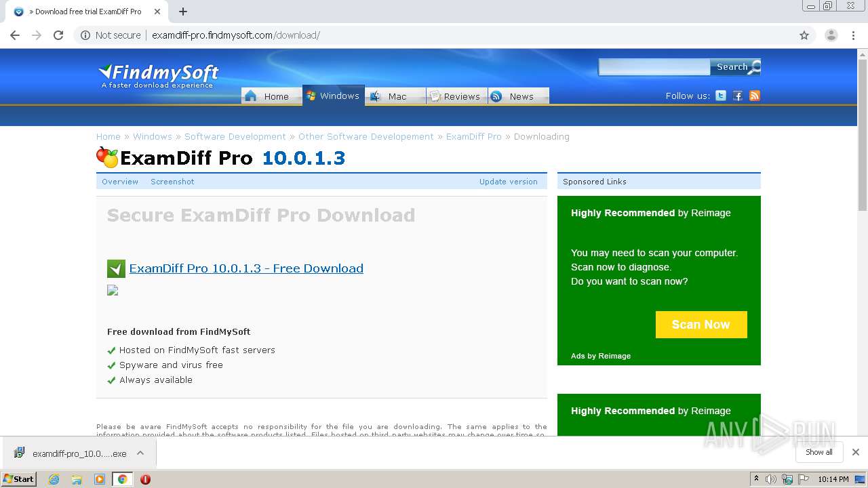The image size is (868, 488).
Task: Click the Search button
Action: (735, 66)
